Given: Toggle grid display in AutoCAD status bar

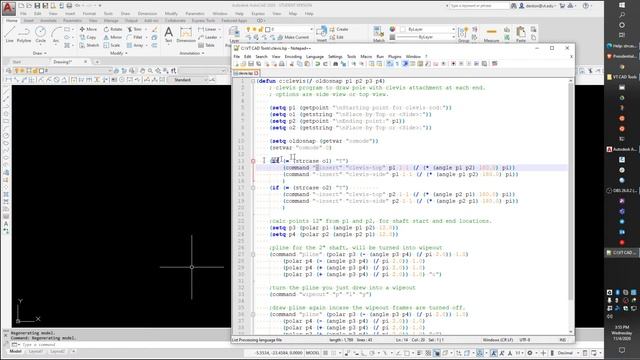Looking at the screenshot, I should (x=326, y=353).
